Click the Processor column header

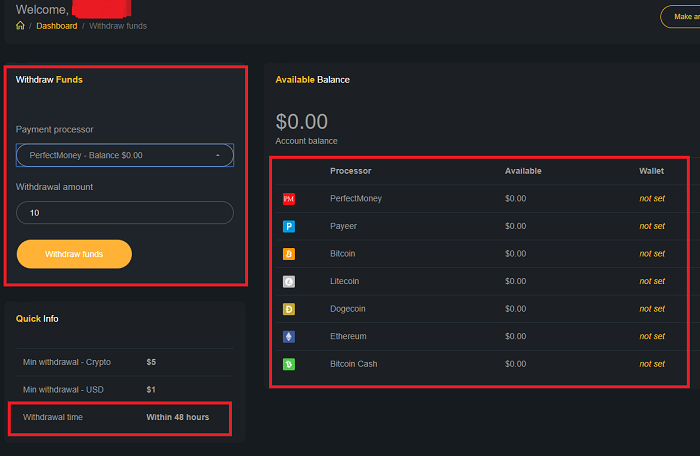click(x=350, y=171)
